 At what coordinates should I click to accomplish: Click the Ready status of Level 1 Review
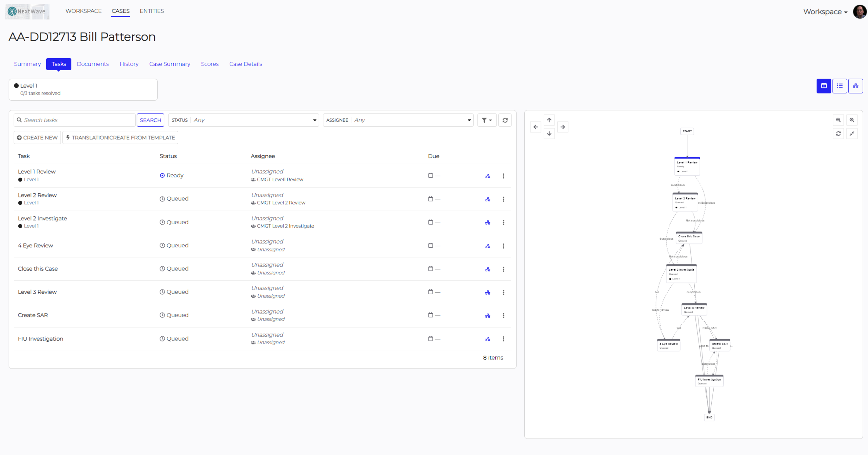pos(172,176)
